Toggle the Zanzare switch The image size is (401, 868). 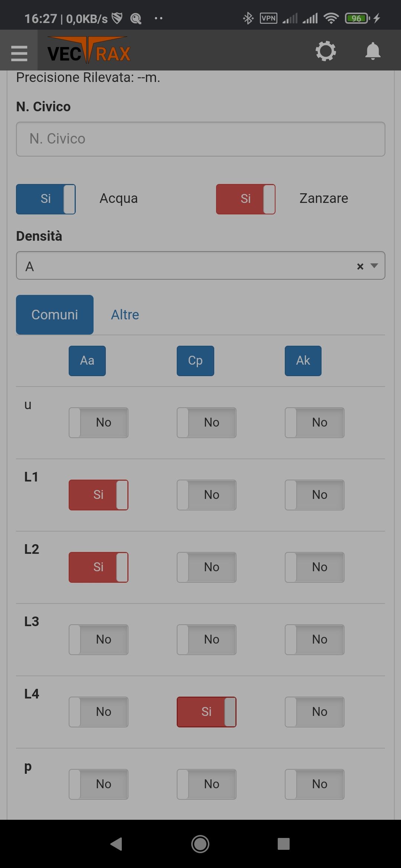click(x=246, y=199)
